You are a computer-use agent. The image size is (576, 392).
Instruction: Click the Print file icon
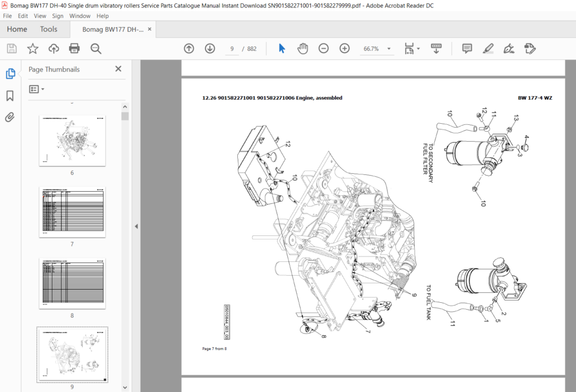(x=74, y=48)
